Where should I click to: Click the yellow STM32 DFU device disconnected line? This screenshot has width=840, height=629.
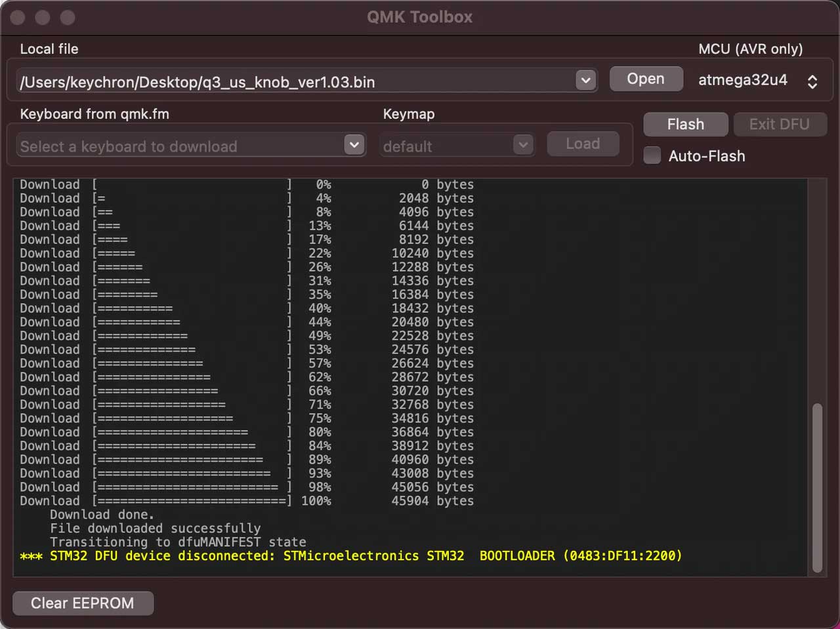pos(351,556)
